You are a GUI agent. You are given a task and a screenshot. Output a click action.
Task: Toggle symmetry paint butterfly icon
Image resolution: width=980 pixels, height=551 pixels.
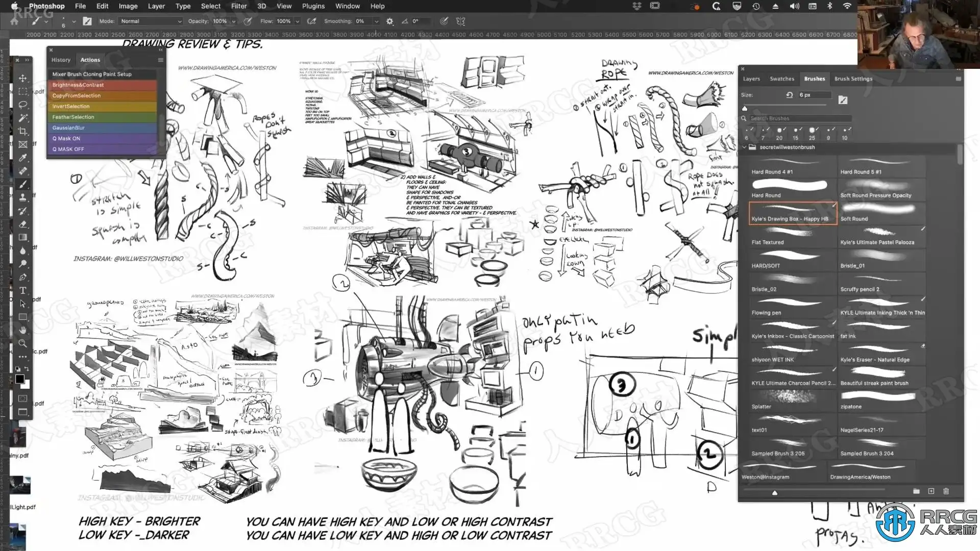coord(460,21)
